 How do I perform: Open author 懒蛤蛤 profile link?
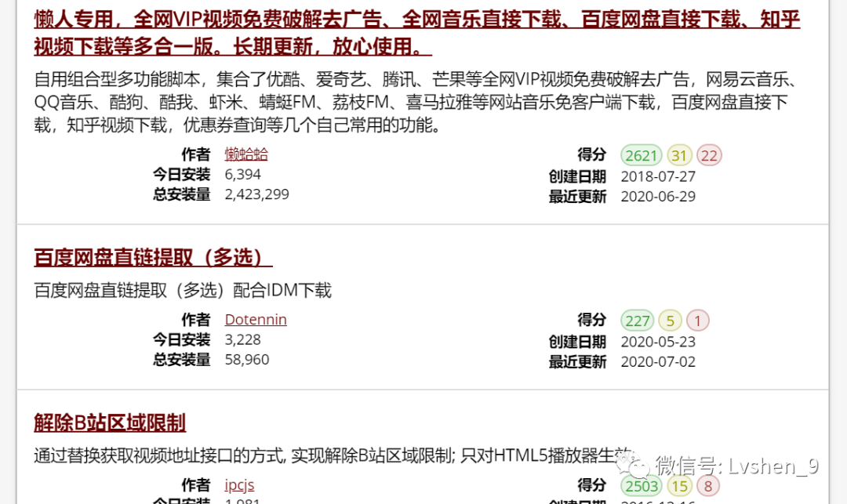(x=246, y=154)
